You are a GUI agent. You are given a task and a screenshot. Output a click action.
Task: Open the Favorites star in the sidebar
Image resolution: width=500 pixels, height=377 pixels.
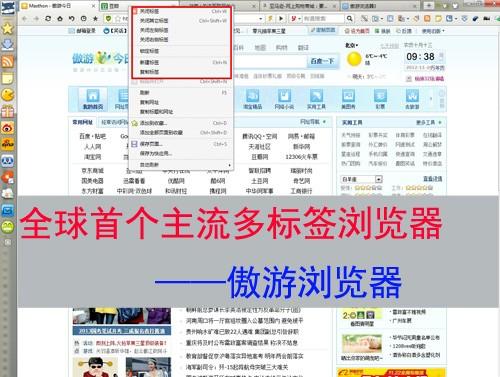(x=7, y=28)
